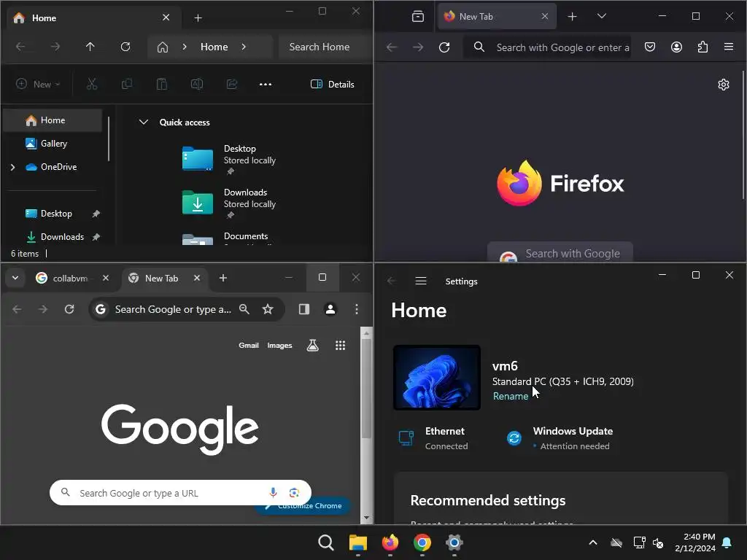Close the Home tab in File Explorer
This screenshot has width=747, height=560.
click(x=166, y=17)
